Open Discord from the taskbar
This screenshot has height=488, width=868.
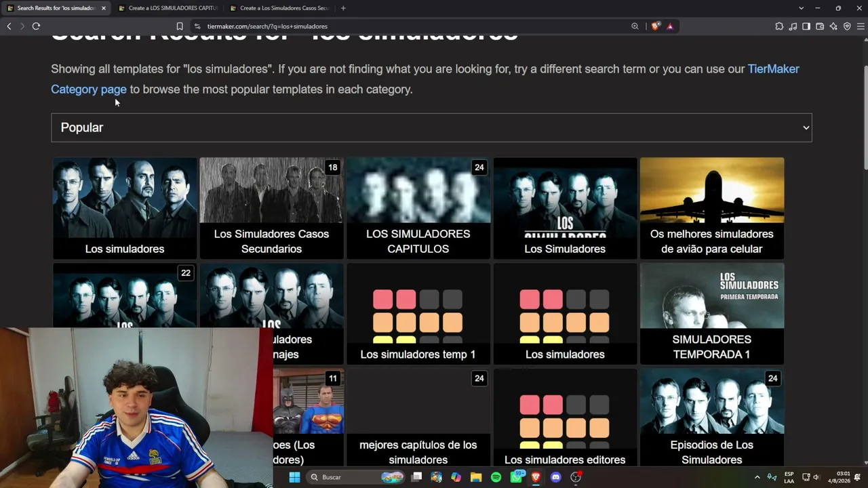556,477
